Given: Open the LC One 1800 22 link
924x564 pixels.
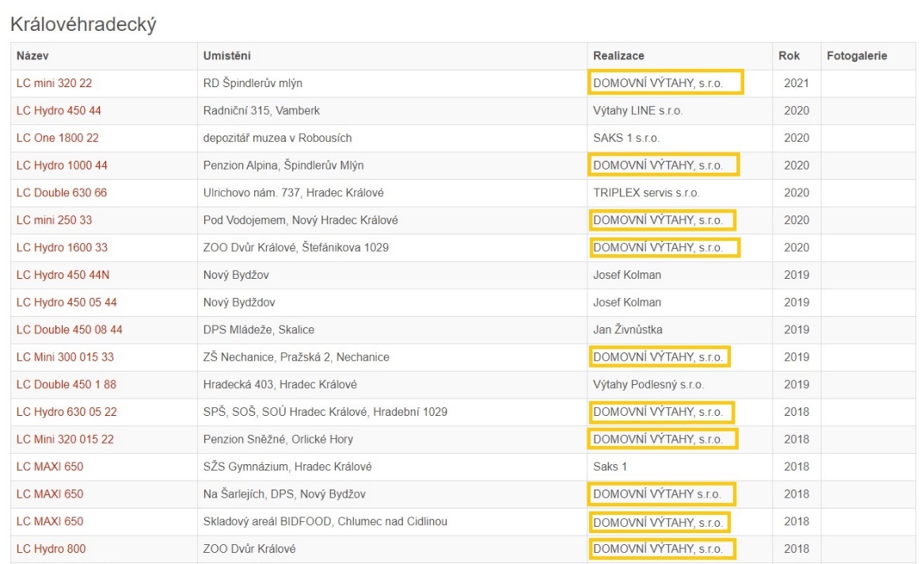Looking at the screenshot, I should pos(58,138).
